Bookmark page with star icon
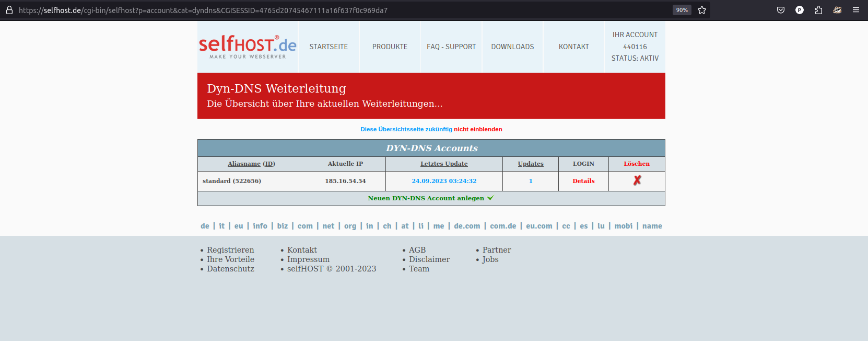The image size is (868, 341). pos(702,10)
